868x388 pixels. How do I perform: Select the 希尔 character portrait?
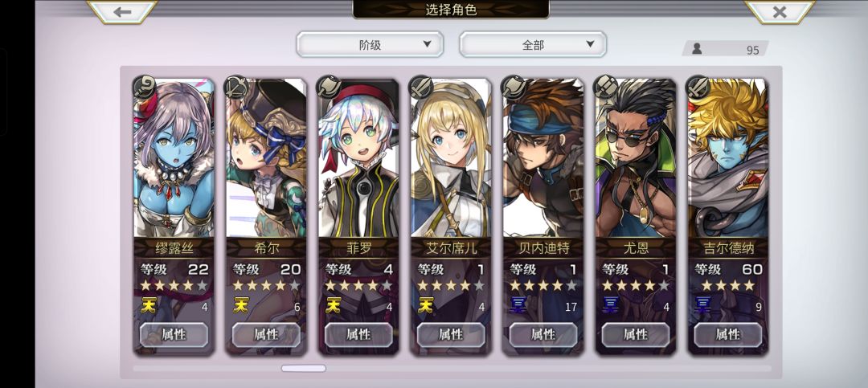pos(266,157)
